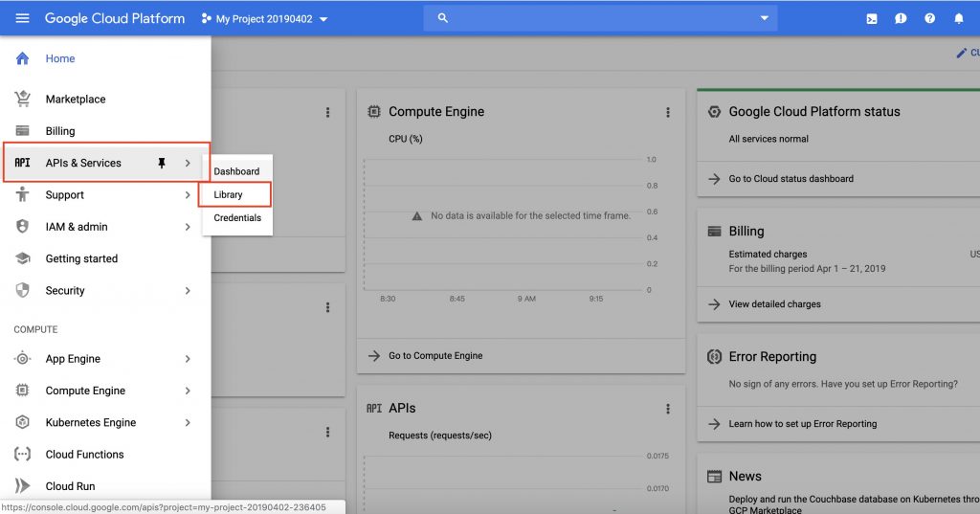
Task: Click the Home icon in sidebar
Action: coord(23,58)
